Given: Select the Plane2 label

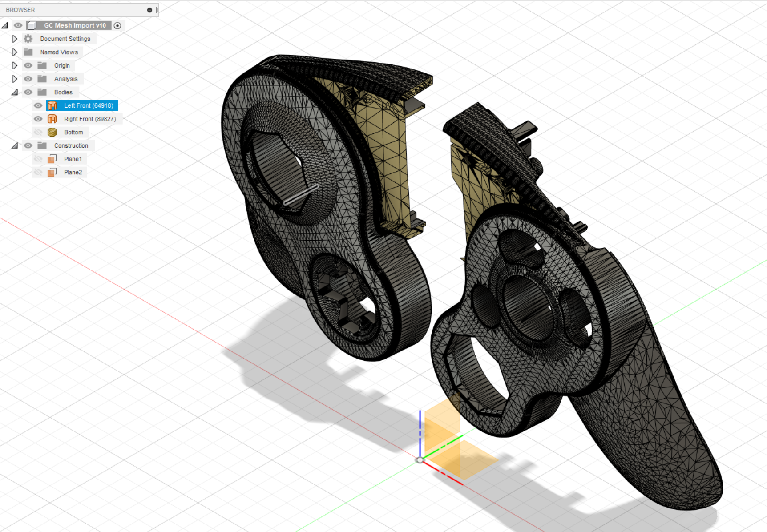Looking at the screenshot, I should click(x=73, y=172).
